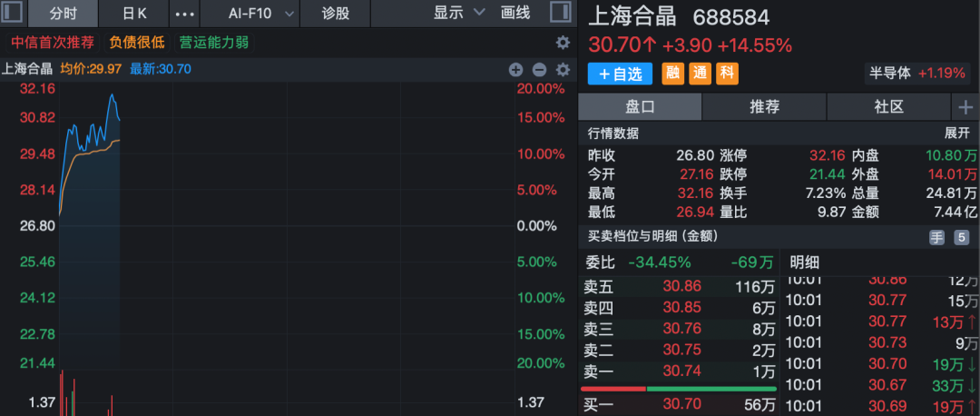Toggle the right sidebar panel icon
This screenshot has height=416, width=980.
click(x=561, y=13)
